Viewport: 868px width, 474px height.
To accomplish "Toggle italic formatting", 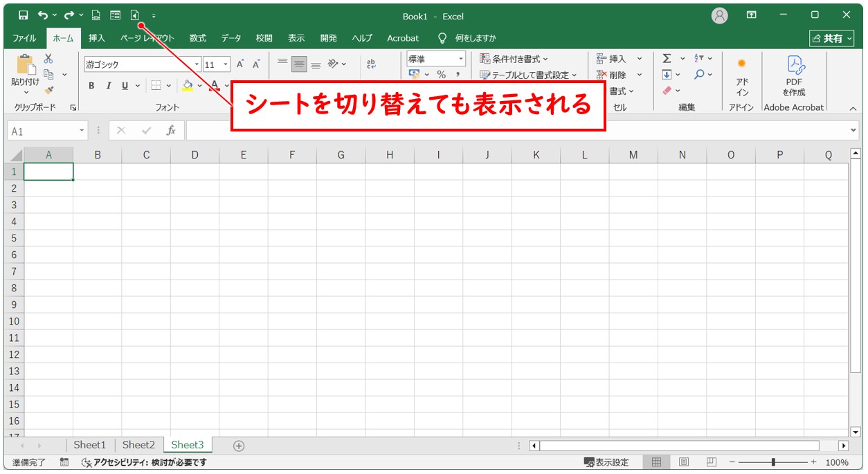I will click(x=108, y=86).
